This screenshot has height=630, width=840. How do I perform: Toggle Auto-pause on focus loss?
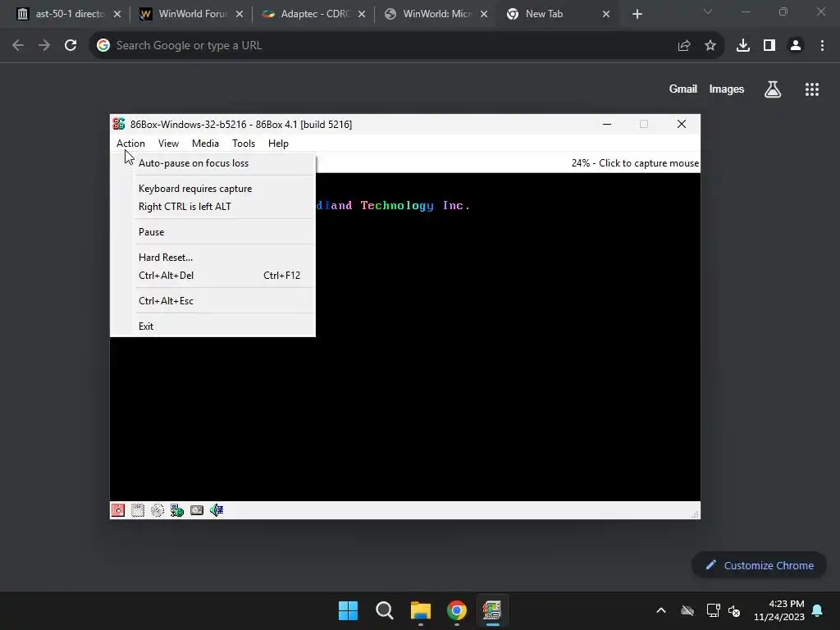pyautogui.click(x=212, y=163)
